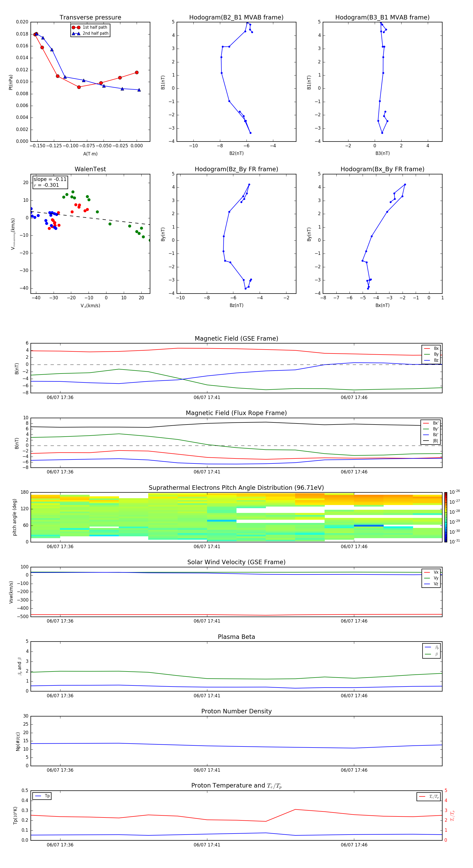
Task: Click 'Hodogram(Bz_By FR frame)' title
Action: click(x=236, y=169)
